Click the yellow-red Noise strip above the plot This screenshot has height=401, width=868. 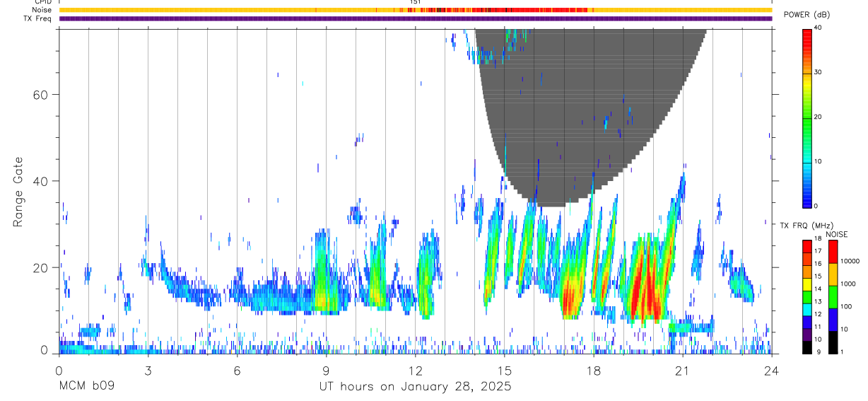click(x=415, y=10)
